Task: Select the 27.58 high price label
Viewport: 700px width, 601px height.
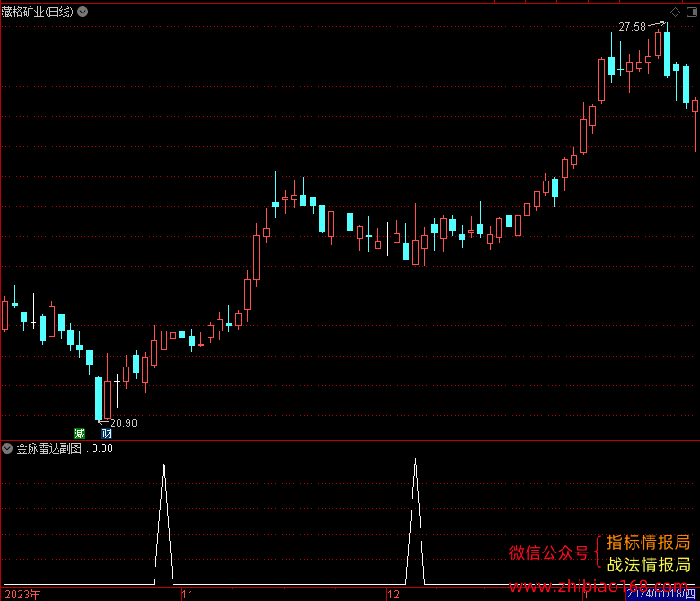Action: (x=632, y=27)
